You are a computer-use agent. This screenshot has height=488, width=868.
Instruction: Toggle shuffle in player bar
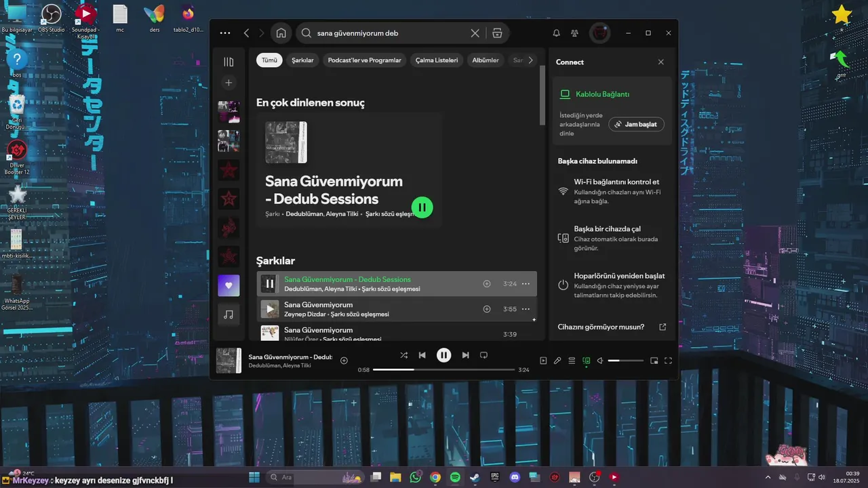pos(404,355)
